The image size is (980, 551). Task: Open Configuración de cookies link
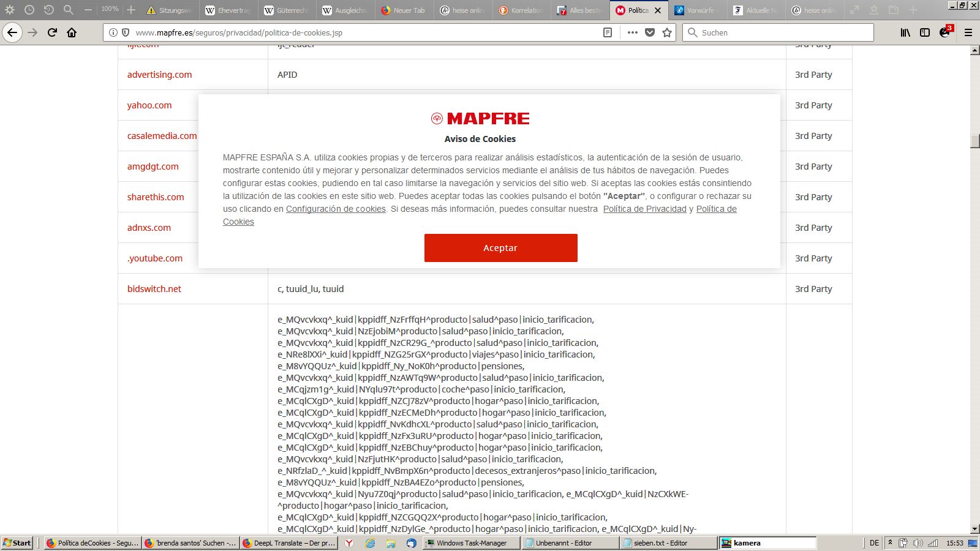(336, 209)
